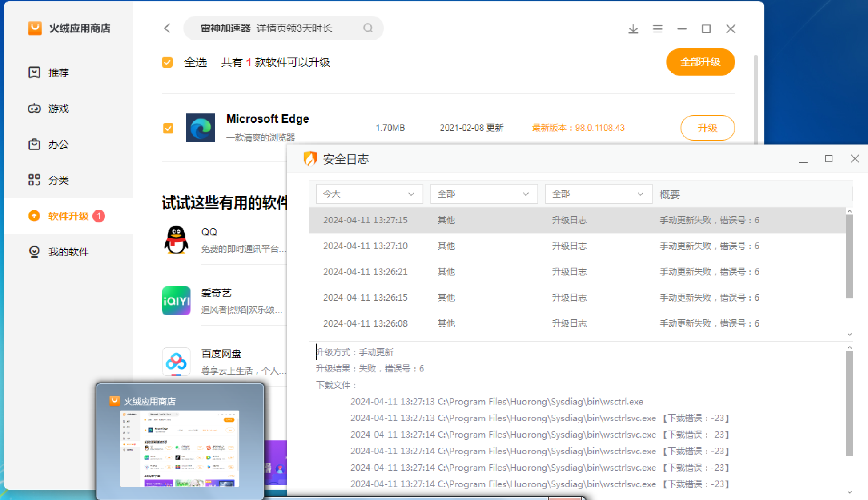This screenshot has height=500, width=868.
Task: Select the 软件升级 sidebar item
Action: 69,216
